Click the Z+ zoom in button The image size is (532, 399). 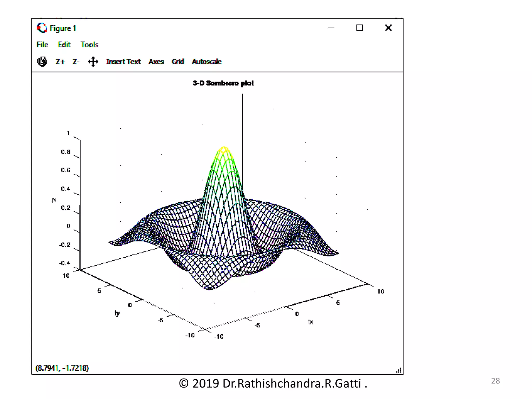pos(60,62)
